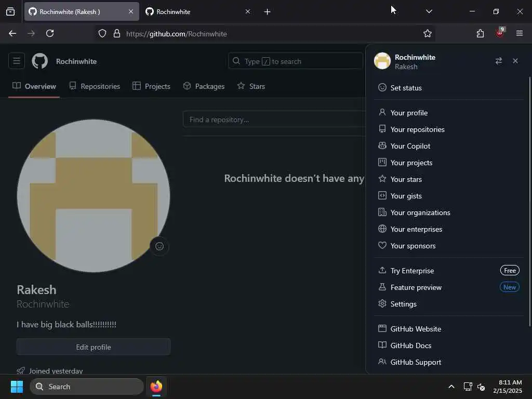Reload the page with refresh icon

(50, 33)
